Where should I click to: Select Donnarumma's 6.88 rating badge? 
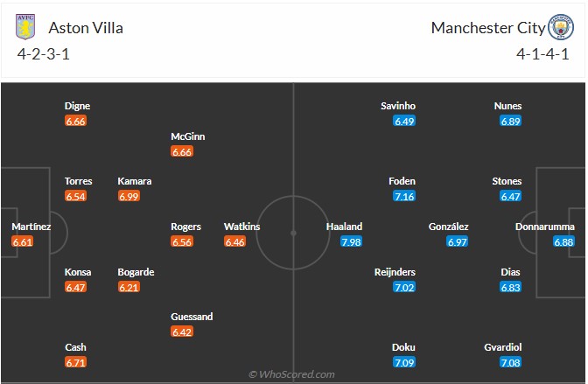click(x=564, y=241)
